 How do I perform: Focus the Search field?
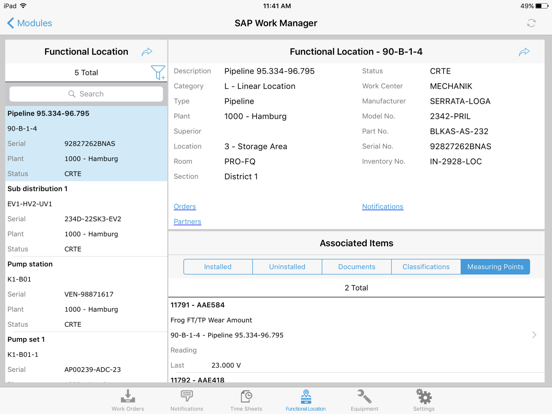tap(86, 94)
